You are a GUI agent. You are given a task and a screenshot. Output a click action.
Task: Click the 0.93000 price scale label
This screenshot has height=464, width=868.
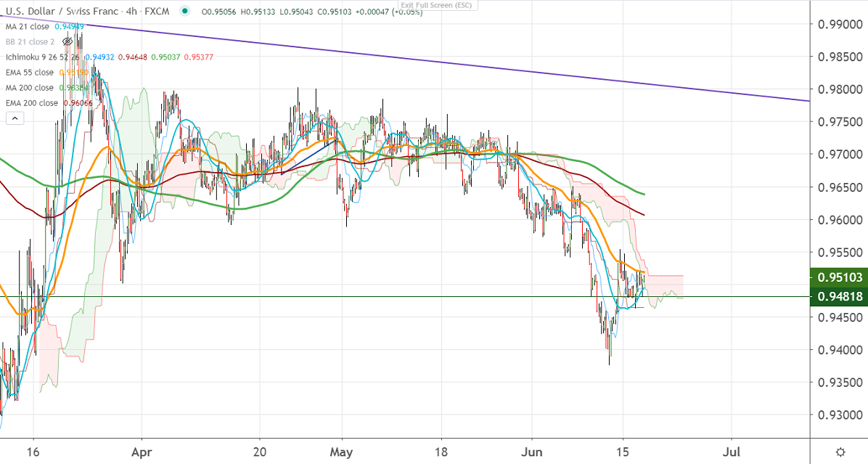pos(840,415)
